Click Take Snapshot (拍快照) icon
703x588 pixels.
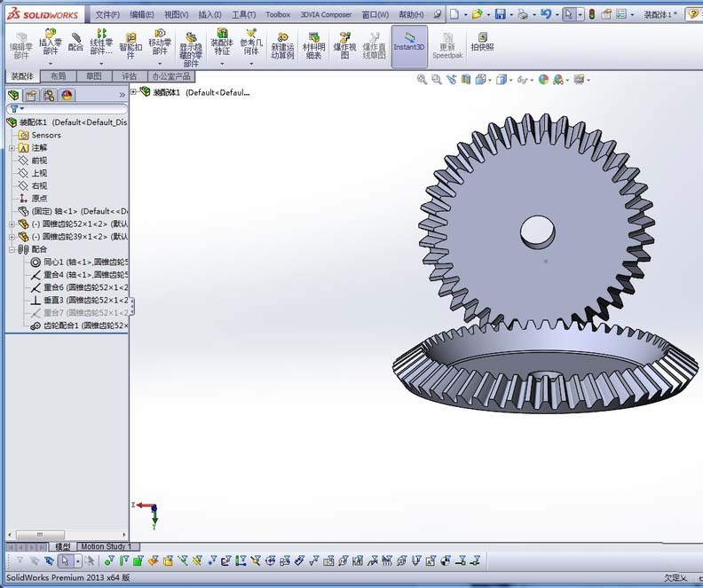[482, 42]
